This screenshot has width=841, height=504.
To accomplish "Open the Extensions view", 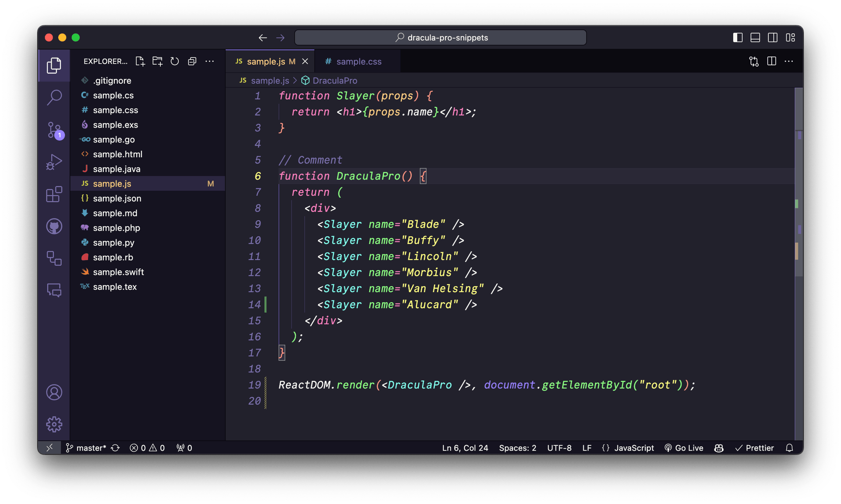I will pyautogui.click(x=54, y=194).
